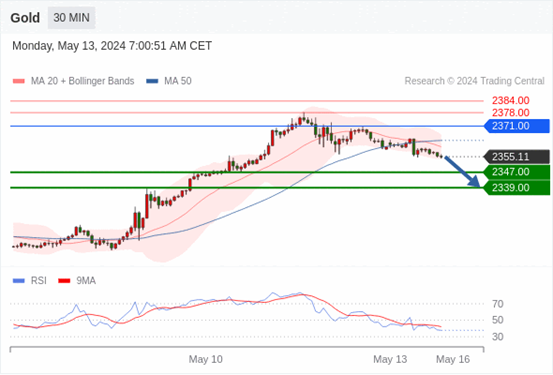Click the 'MA 20 + Bollinger Bands' legend label
The image size is (553, 375).
[83, 81]
